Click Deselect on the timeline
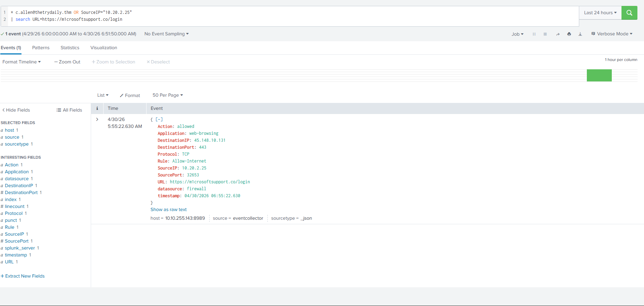The width and height of the screenshot is (644, 306). pos(158,62)
